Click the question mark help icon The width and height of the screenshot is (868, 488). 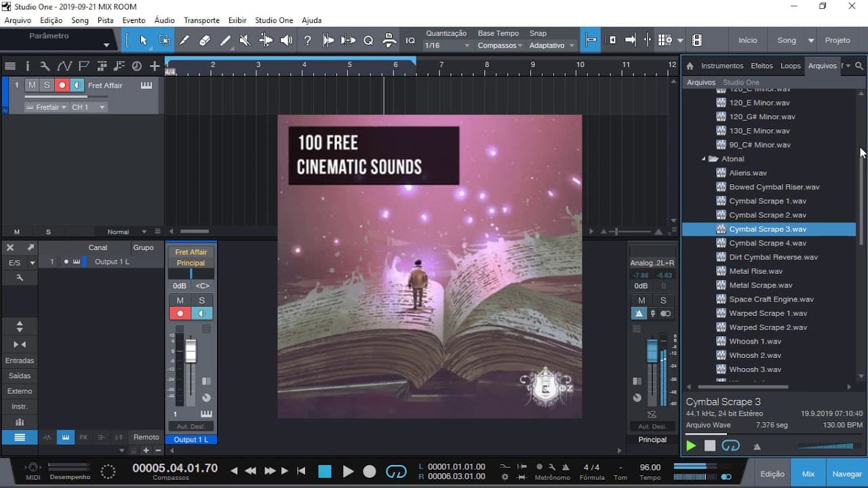(x=307, y=41)
